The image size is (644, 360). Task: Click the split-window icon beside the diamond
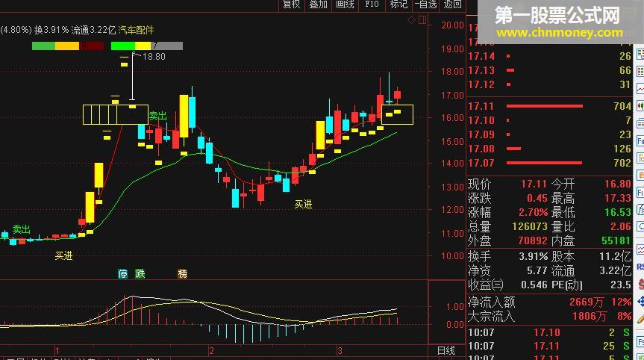click(x=422, y=19)
